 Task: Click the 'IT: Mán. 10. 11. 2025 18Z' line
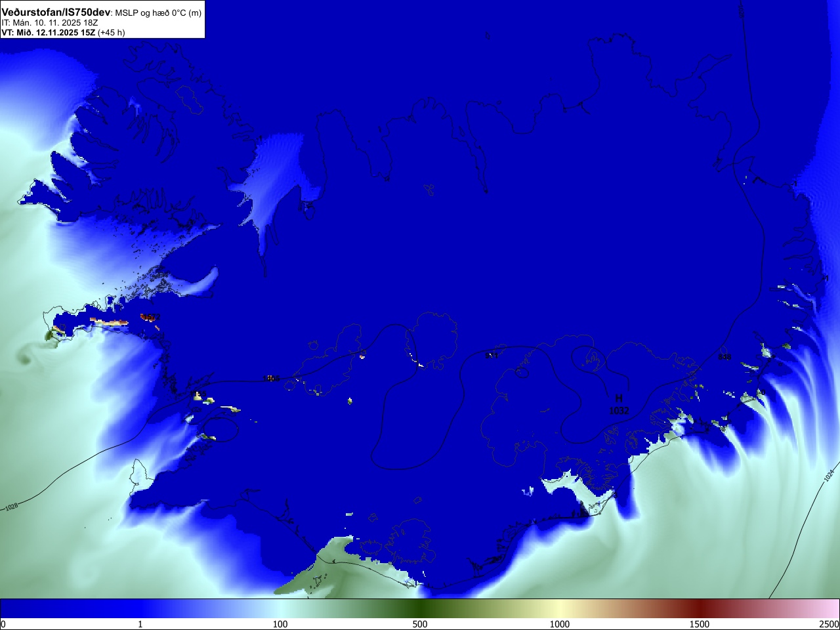pyautogui.click(x=50, y=23)
